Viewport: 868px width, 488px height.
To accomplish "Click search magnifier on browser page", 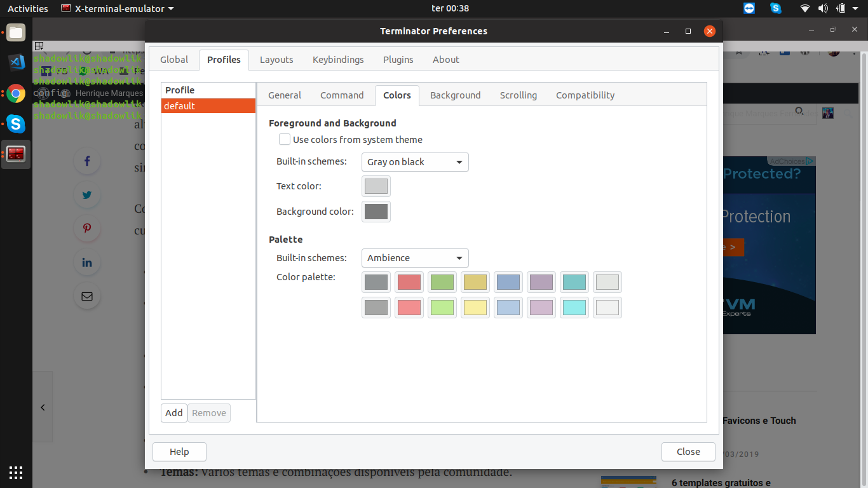I will [x=799, y=112].
